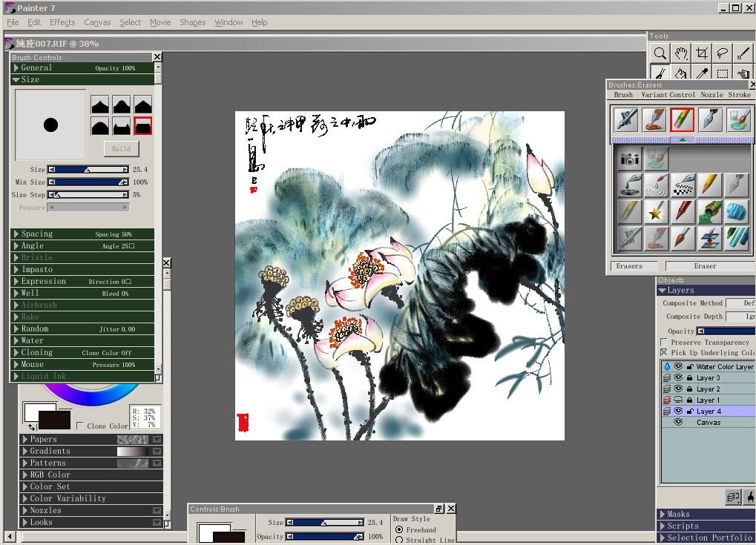
Task: Open the Nozzle menu in Brushes palette
Action: [x=712, y=94]
